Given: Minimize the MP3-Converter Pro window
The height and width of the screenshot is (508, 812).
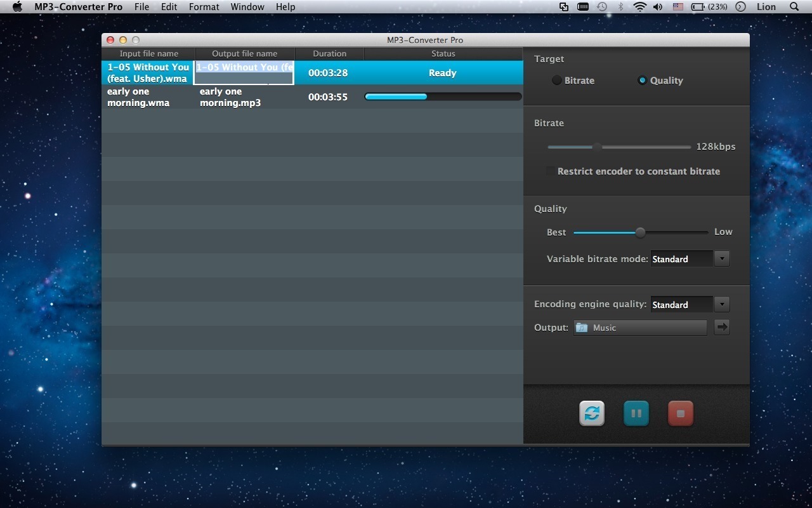Looking at the screenshot, I should coord(123,40).
